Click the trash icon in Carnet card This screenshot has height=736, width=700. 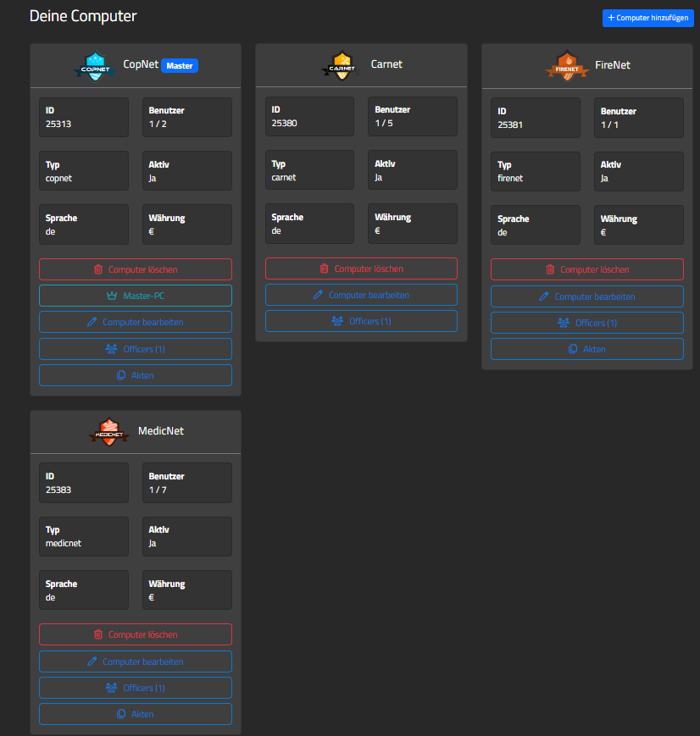(325, 268)
